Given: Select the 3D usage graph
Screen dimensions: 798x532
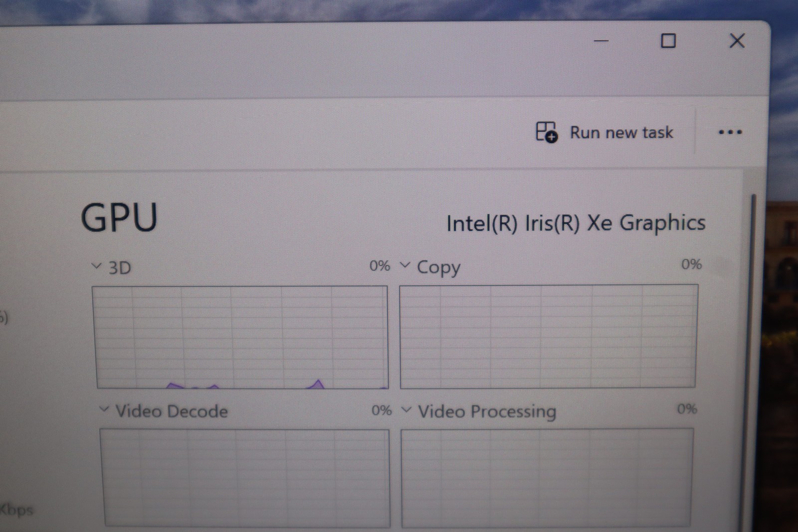Looking at the screenshot, I should 240,337.
